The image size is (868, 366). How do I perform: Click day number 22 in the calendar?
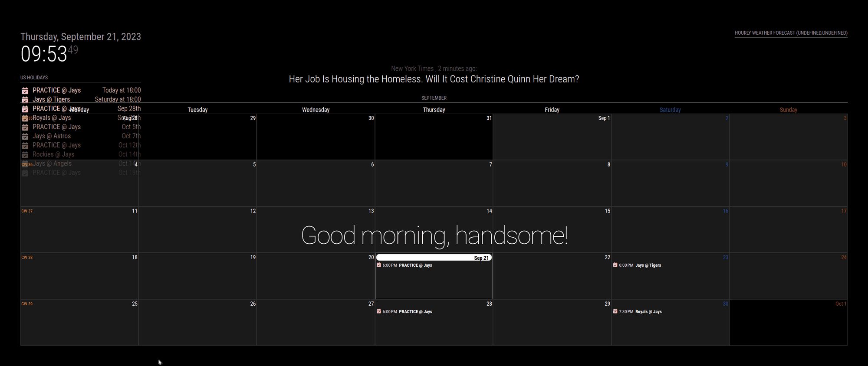607,257
